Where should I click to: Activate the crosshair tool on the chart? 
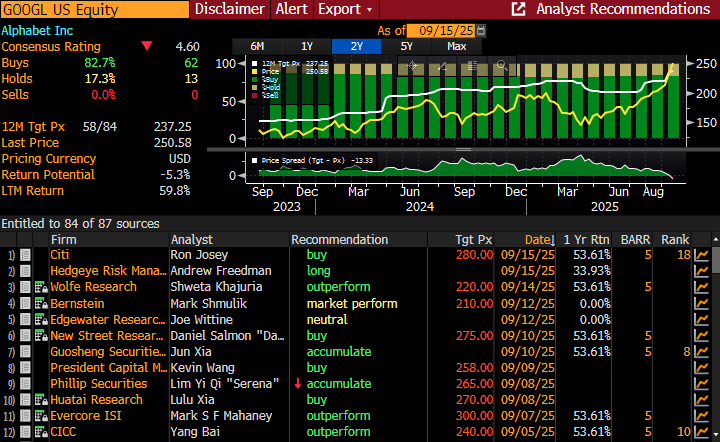click(412, 66)
